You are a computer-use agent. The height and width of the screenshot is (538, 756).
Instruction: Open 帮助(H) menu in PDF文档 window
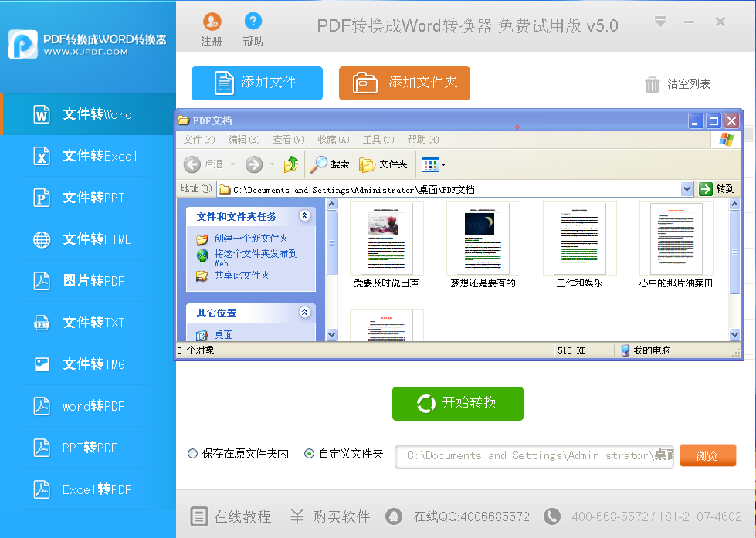coord(423,140)
